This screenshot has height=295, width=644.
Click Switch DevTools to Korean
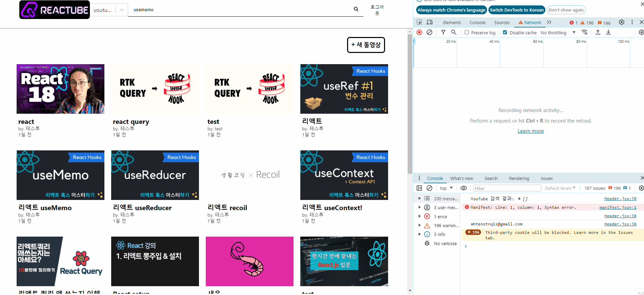(x=517, y=10)
